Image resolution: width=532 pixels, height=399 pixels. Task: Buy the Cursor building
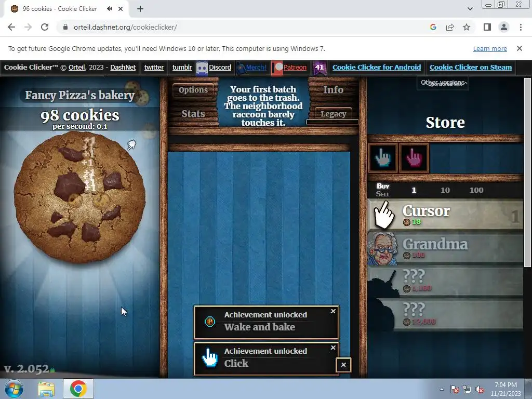click(x=445, y=215)
